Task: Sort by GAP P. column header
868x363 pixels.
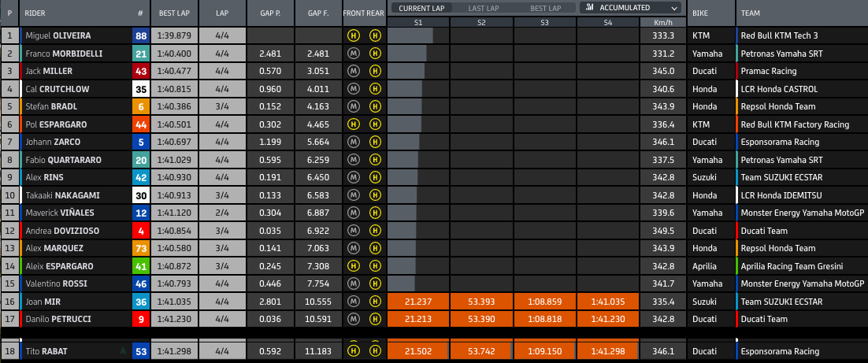Action: (x=269, y=13)
